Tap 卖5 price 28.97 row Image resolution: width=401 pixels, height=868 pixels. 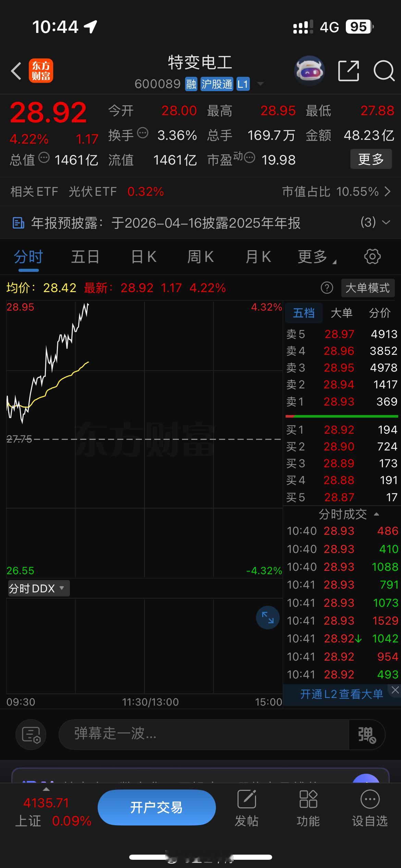pyautogui.click(x=342, y=334)
